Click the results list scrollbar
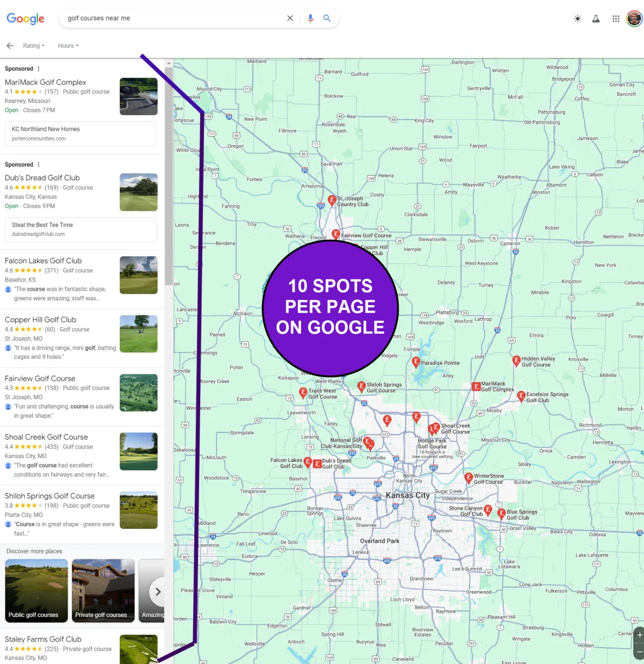This screenshot has height=664, width=644. [169, 176]
